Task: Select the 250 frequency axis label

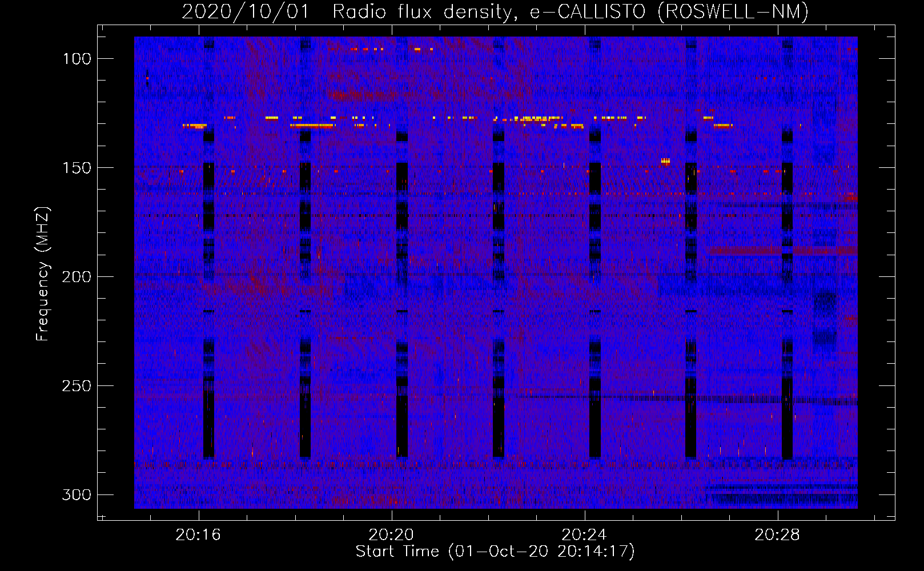Action: (x=77, y=386)
